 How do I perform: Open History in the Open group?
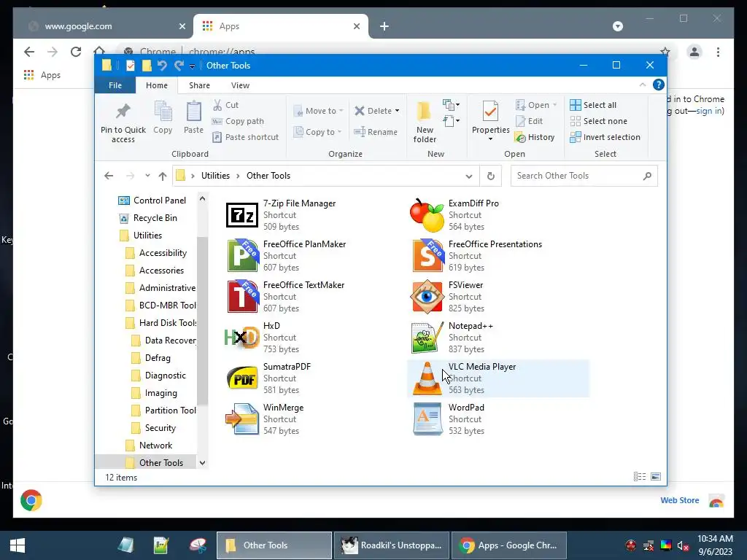[x=535, y=137]
